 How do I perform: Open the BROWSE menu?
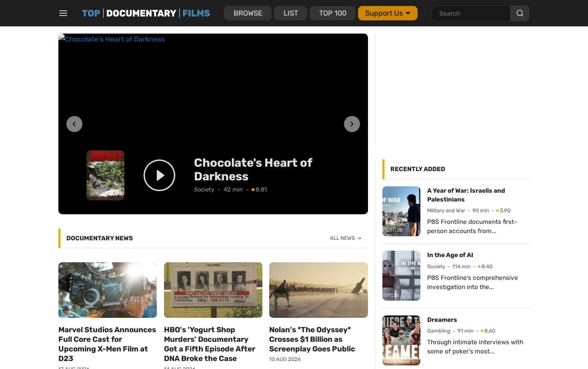(248, 13)
